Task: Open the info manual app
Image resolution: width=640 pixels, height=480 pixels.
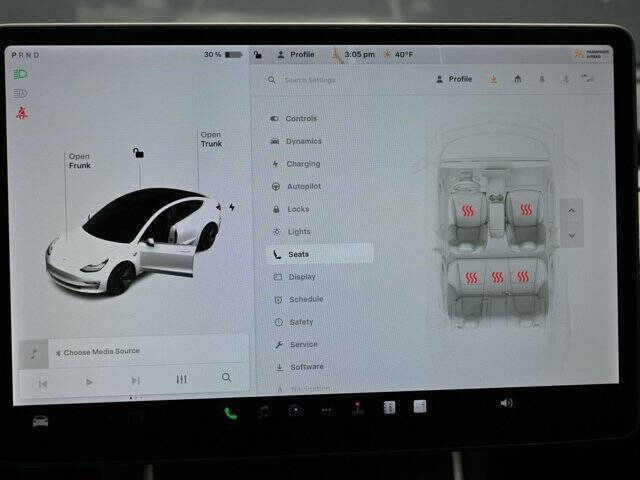Action: tap(389, 407)
